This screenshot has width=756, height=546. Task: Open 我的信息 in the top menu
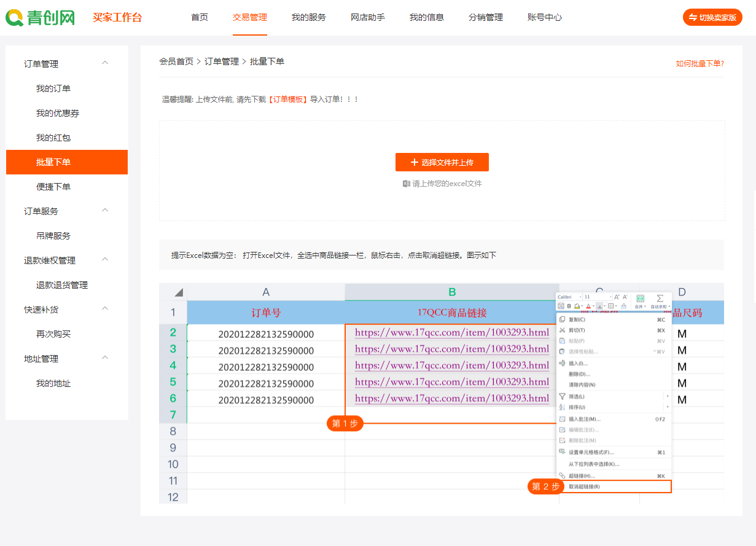[x=427, y=17]
